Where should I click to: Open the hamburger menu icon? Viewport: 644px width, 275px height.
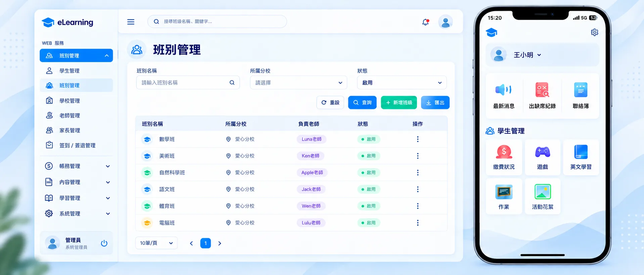[131, 22]
